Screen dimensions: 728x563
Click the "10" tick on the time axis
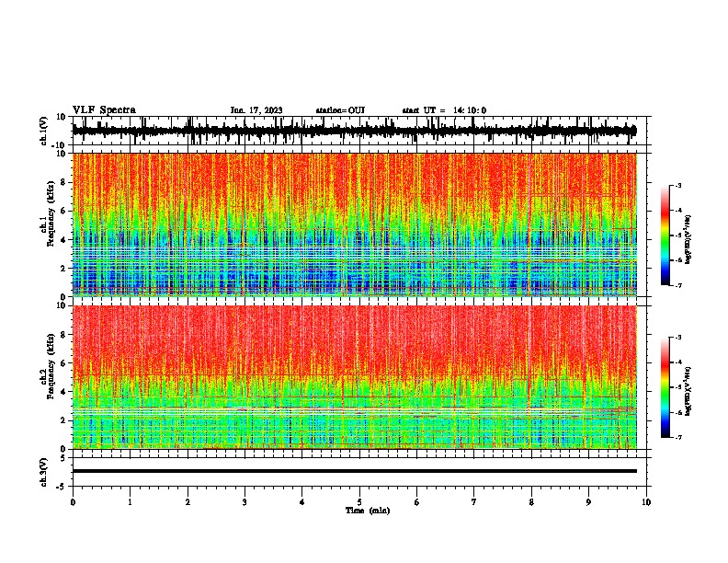pyautogui.click(x=646, y=502)
